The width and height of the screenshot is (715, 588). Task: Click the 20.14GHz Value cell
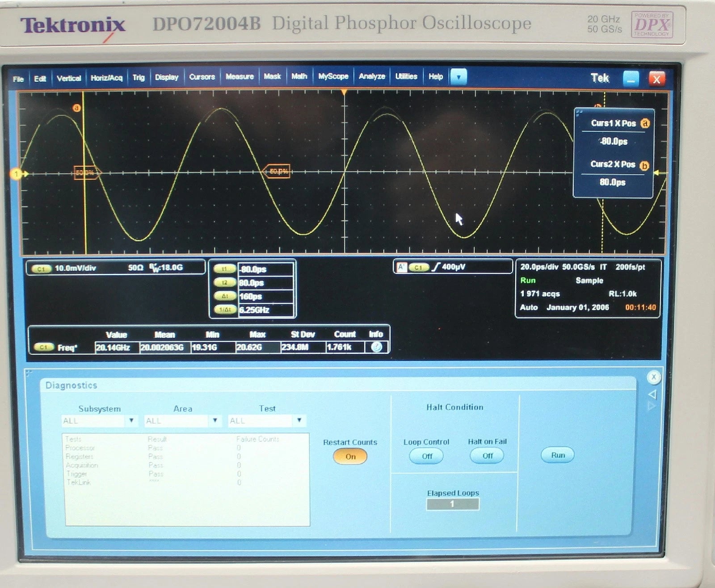click(116, 348)
